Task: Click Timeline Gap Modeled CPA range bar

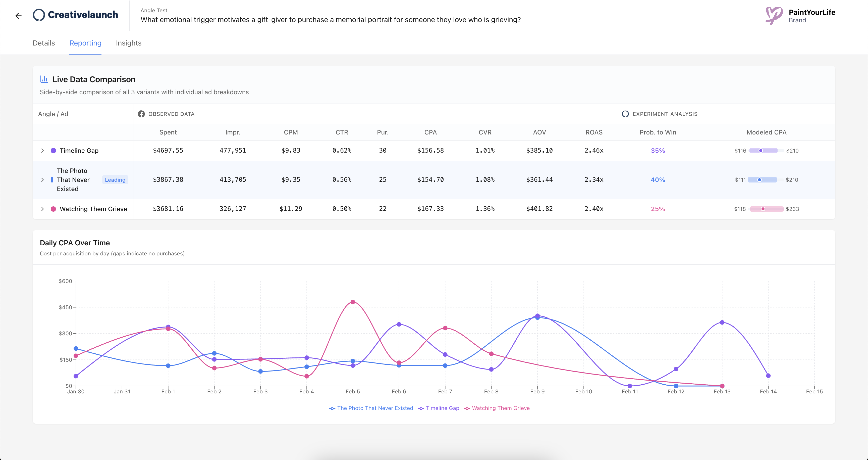Action: (x=764, y=151)
